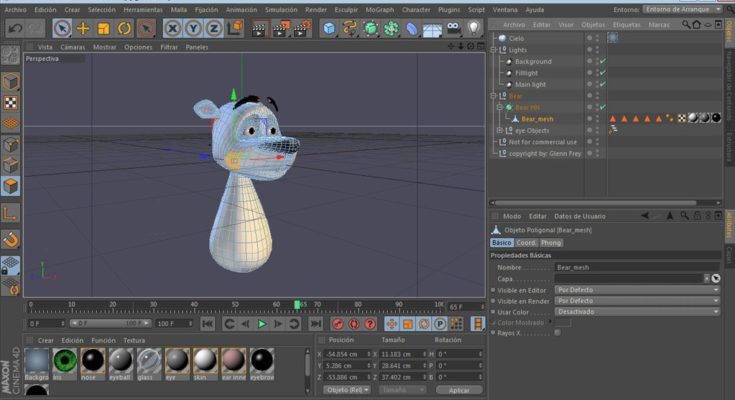
Task: Open render settings icon
Action: coord(302,29)
